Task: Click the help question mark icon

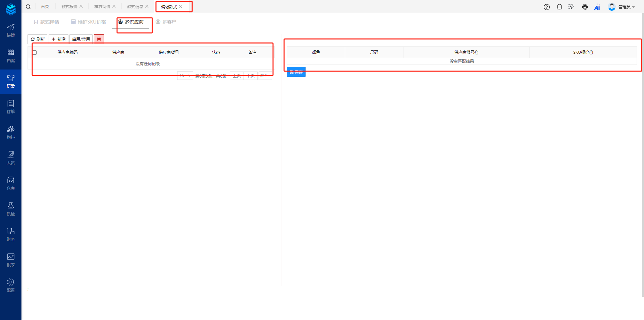Action: click(x=547, y=7)
